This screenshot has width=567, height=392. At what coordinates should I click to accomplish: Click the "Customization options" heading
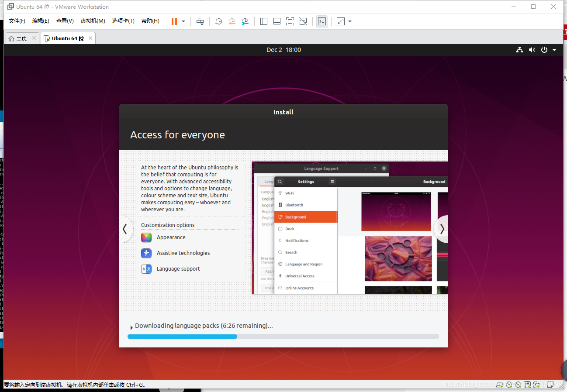[168, 225]
